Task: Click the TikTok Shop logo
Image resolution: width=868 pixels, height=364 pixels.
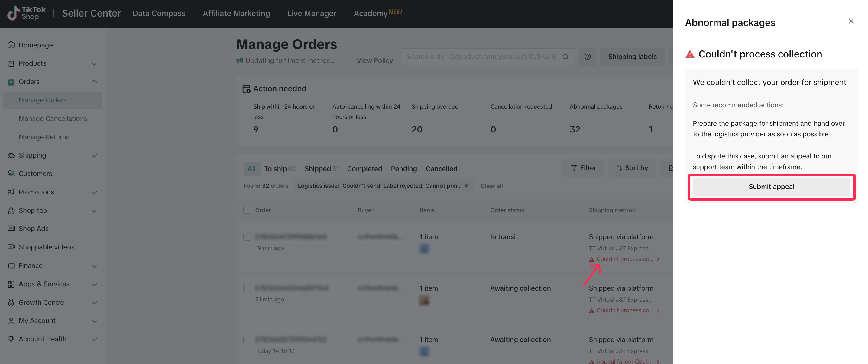Action: [26, 13]
